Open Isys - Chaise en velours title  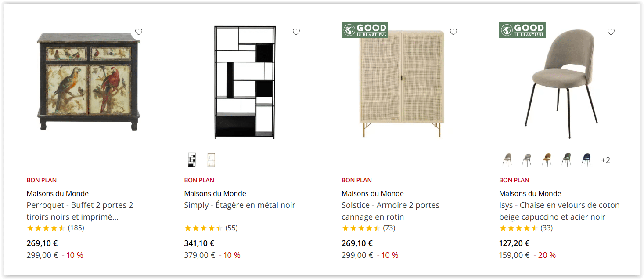(x=559, y=211)
